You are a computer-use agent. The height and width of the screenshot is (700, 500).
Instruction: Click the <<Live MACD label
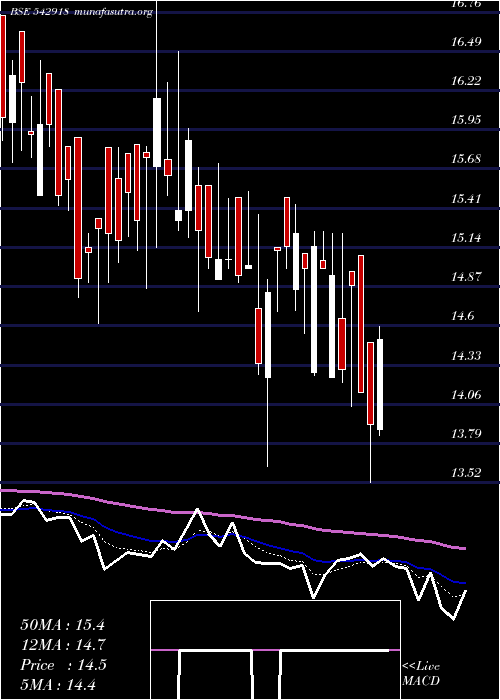tap(421, 674)
